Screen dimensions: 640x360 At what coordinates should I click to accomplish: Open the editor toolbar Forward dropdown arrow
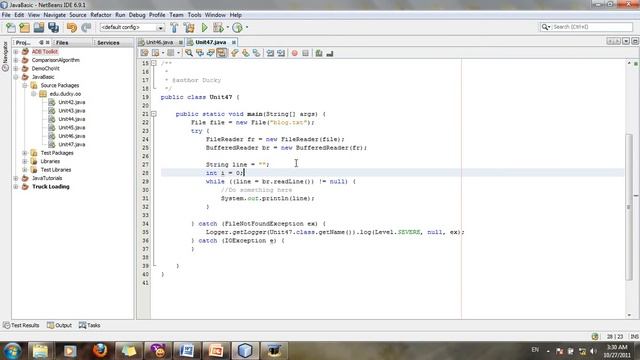178,53
